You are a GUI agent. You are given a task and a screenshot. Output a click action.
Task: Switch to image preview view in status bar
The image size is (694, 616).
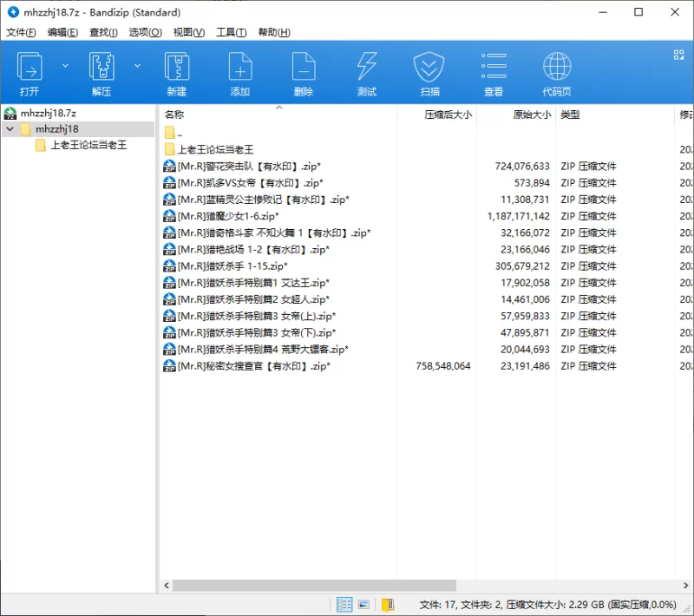[x=363, y=604]
